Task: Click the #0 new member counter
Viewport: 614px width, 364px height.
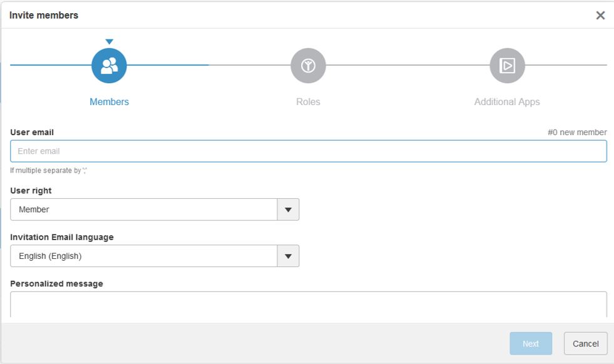Action: click(x=577, y=133)
